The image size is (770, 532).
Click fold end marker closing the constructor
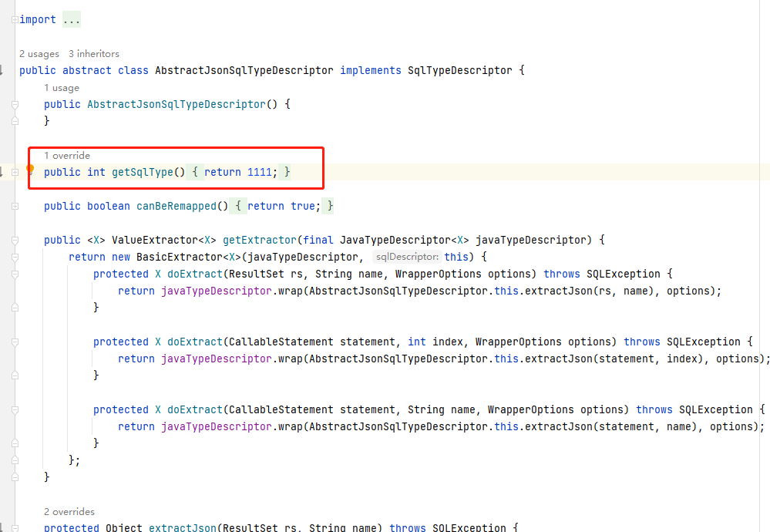point(15,121)
